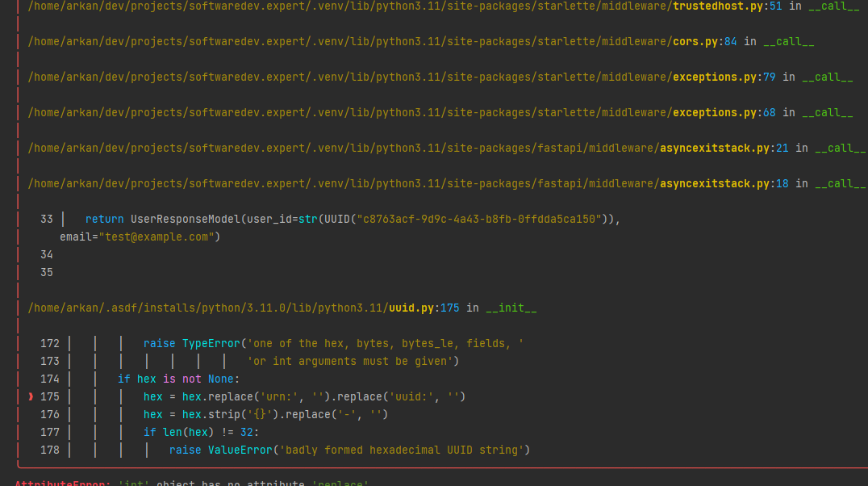The image size is (868, 486).
Task: Click line number 178
Action: [x=50, y=450]
